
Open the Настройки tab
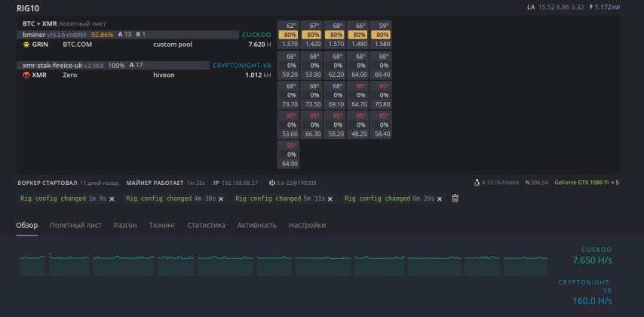coord(307,226)
